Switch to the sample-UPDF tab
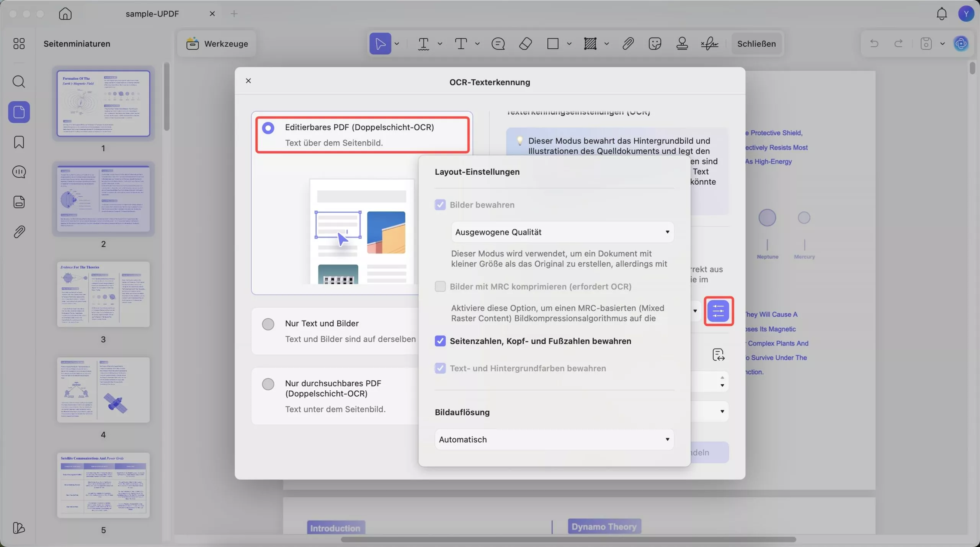 (152, 14)
